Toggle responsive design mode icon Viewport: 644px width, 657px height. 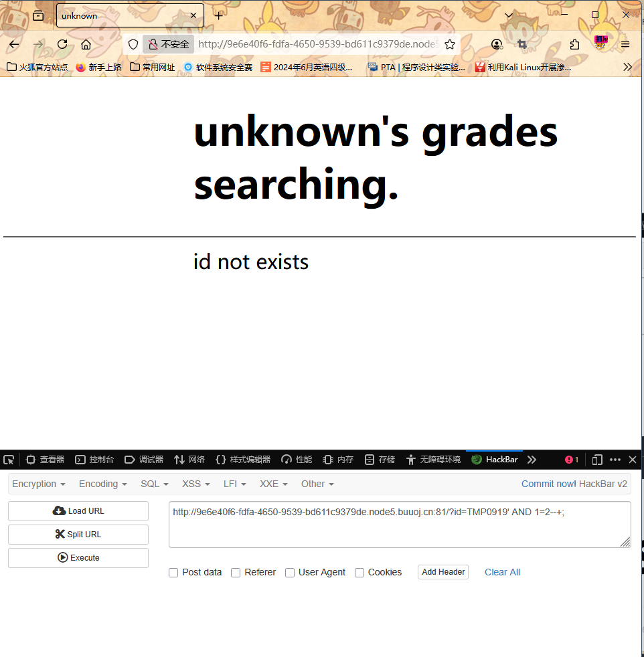click(597, 460)
